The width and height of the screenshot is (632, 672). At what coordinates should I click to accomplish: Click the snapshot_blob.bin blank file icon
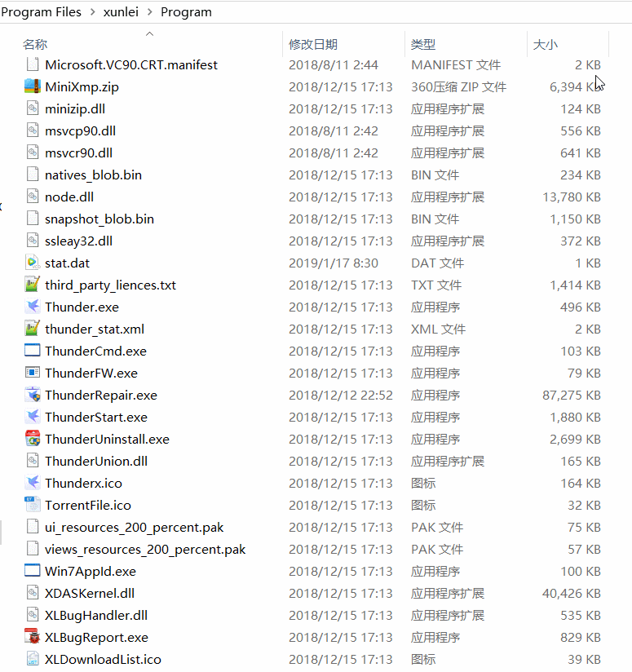coord(33,219)
